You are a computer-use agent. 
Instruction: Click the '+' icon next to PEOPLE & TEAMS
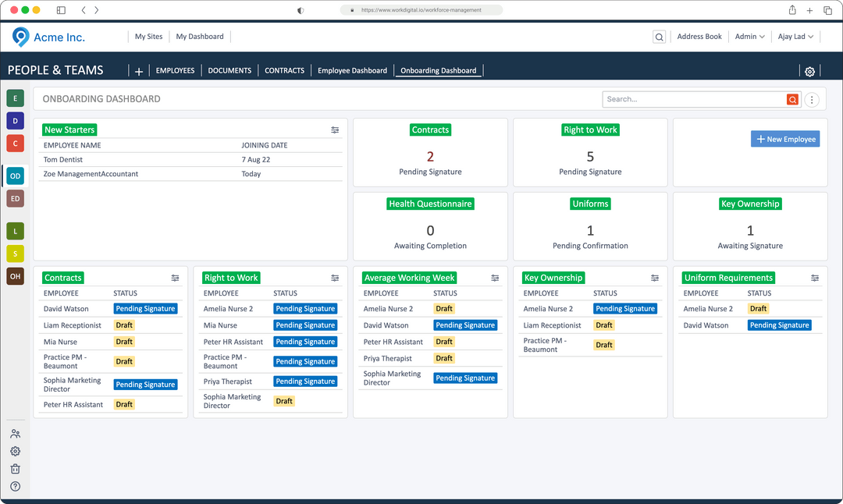(138, 71)
